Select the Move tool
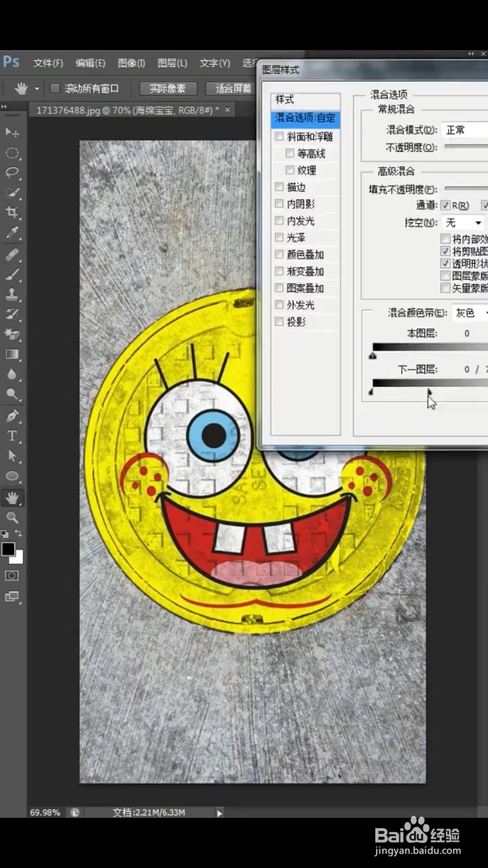Image resolution: width=488 pixels, height=868 pixels. click(x=12, y=132)
